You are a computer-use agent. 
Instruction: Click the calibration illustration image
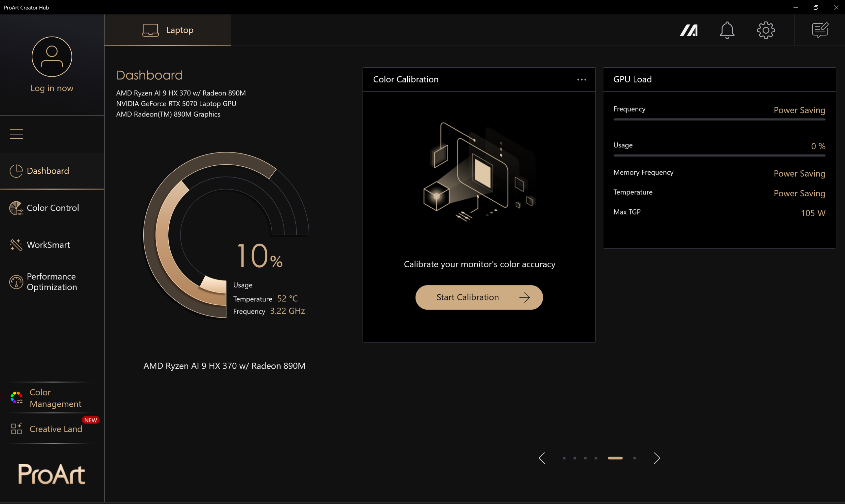pos(479,172)
